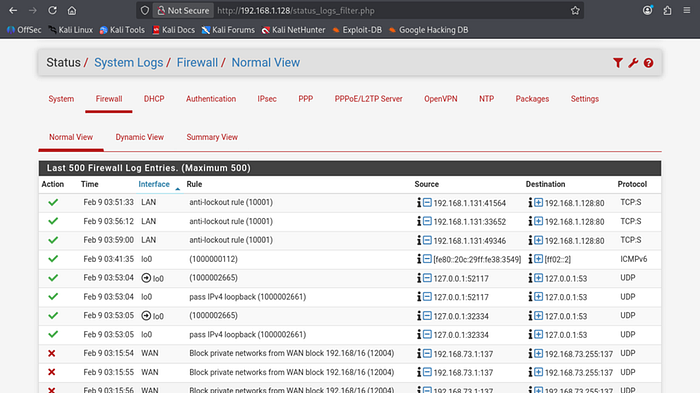
Task: Reload the page with the refresh icon
Action: (52, 10)
